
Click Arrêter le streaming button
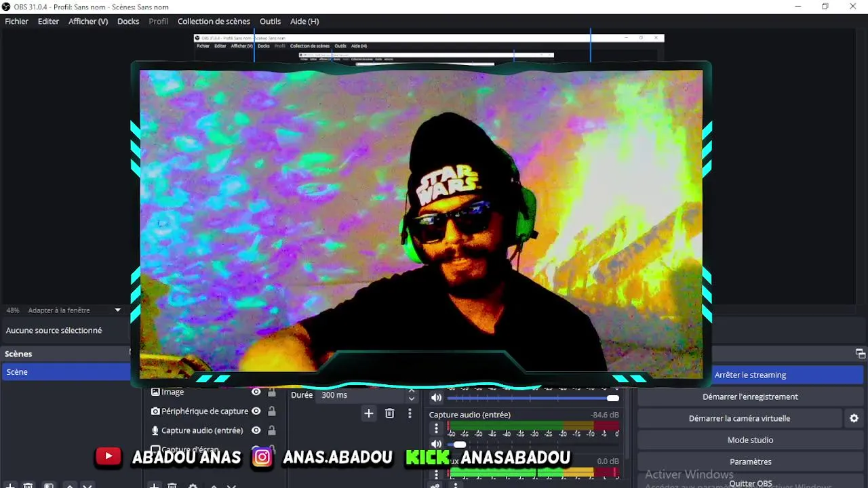click(750, 375)
